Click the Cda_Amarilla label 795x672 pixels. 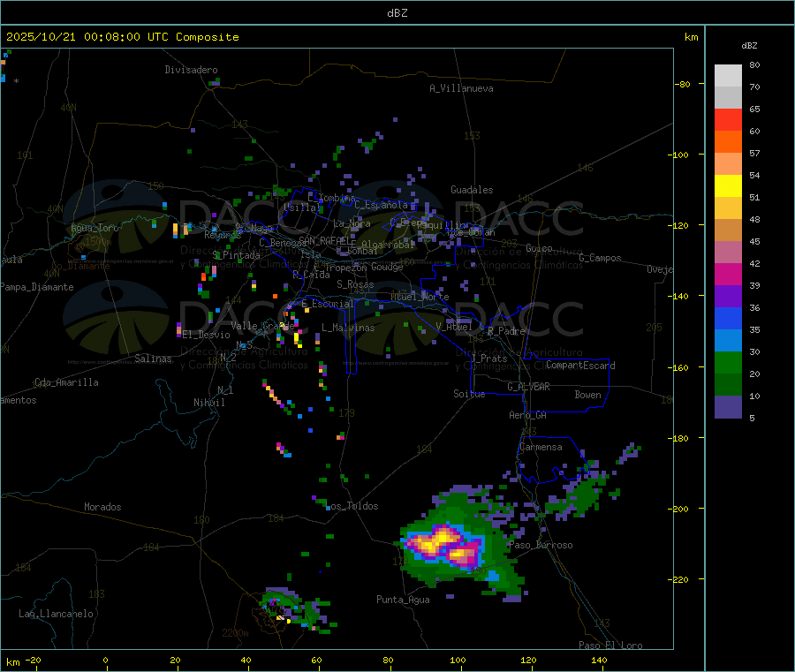(x=66, y=382)
